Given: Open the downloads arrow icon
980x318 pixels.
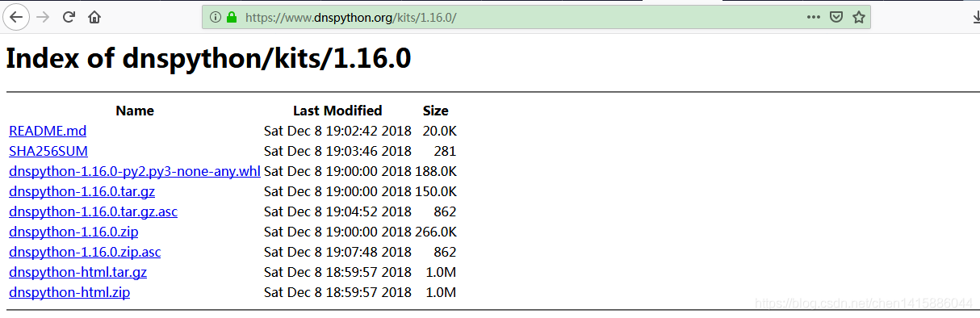Looking at the screenshot, I should tap(974, 17).
